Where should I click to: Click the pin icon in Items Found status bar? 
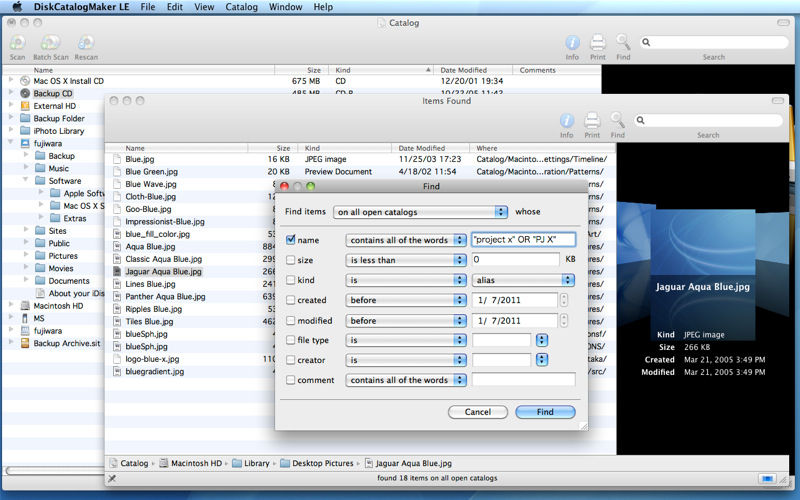(x=112, y=478)
